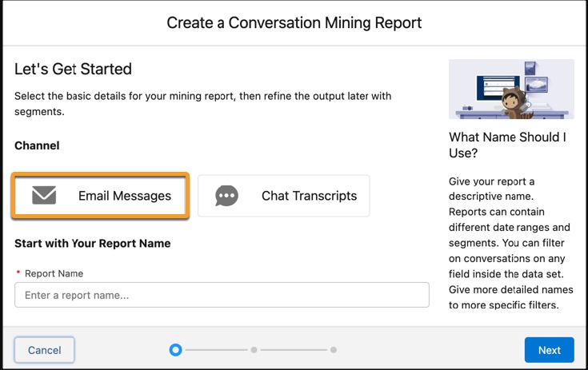
Task: Choose the Chat Transcripts channel label
Action: [x=309, y=196]
